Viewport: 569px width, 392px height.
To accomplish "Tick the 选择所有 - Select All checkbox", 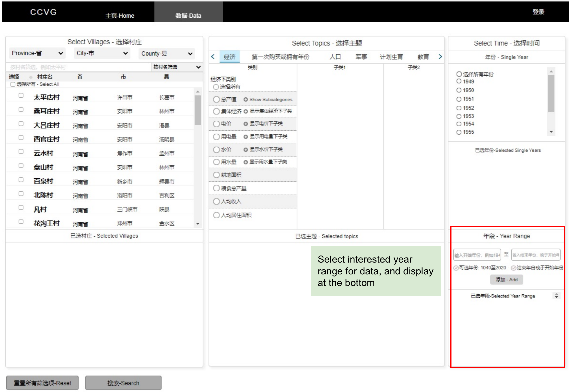I will pyautogui.click(x=13, y=84).
